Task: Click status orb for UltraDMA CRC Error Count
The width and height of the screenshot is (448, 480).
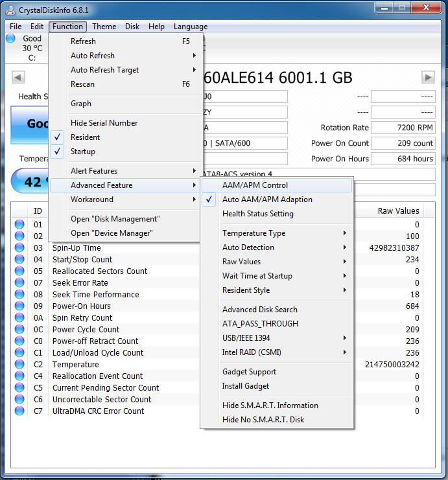Action: (19, 411)
